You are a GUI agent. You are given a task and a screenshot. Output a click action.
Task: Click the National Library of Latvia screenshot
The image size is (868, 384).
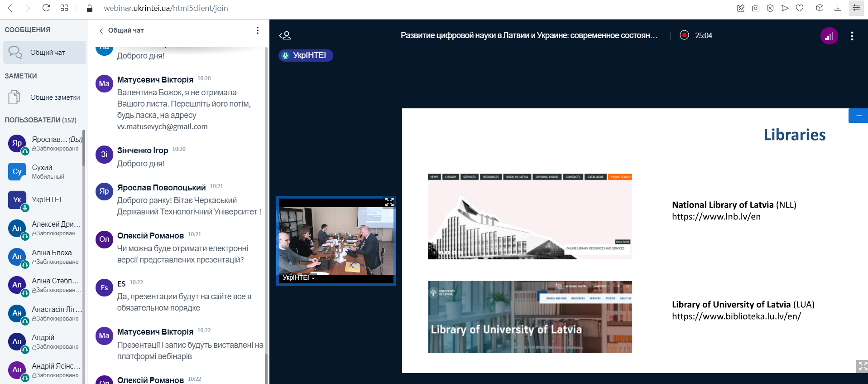(530, 216)
